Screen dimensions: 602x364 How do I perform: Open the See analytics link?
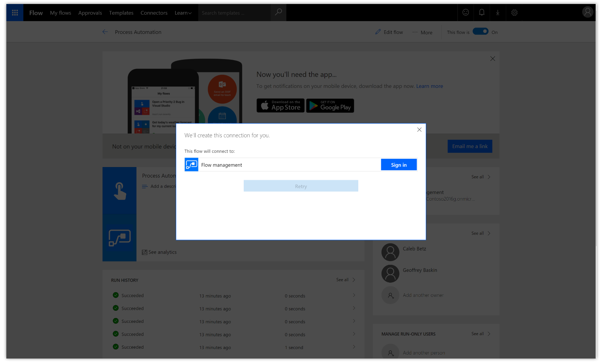[162, 252]
